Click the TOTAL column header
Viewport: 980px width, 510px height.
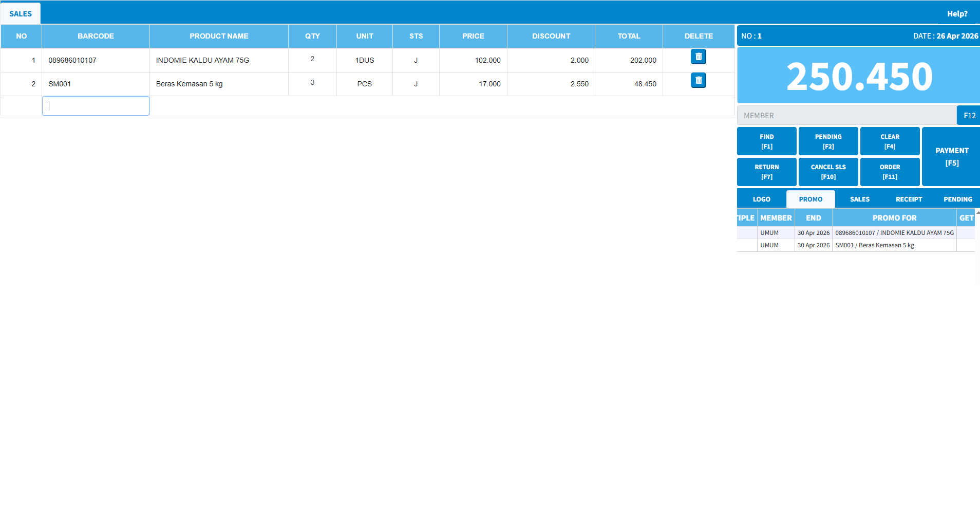[x=629, y=36]
